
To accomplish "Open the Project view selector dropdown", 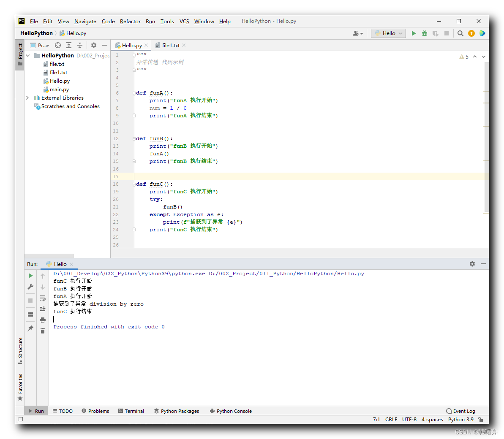I will (40, 45).
